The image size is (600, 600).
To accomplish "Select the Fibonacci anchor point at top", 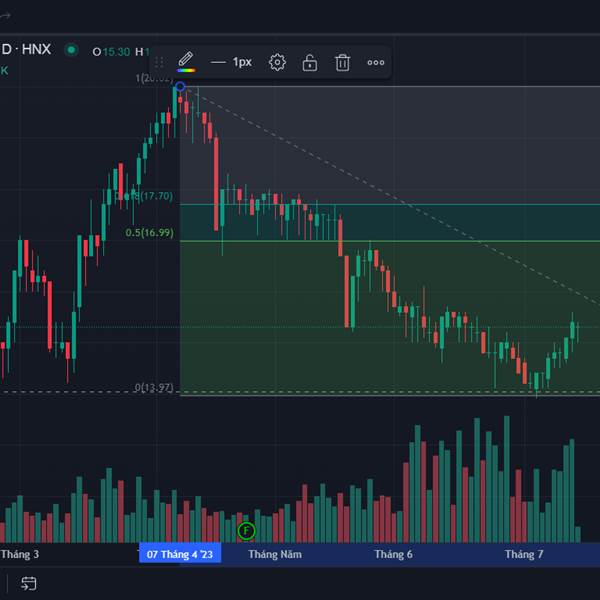I will tap(180, 87).
